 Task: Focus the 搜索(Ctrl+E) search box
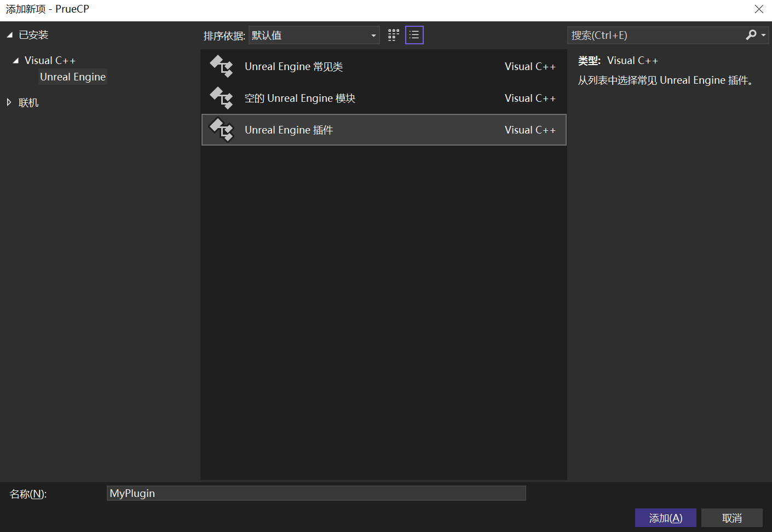[656, 35]
